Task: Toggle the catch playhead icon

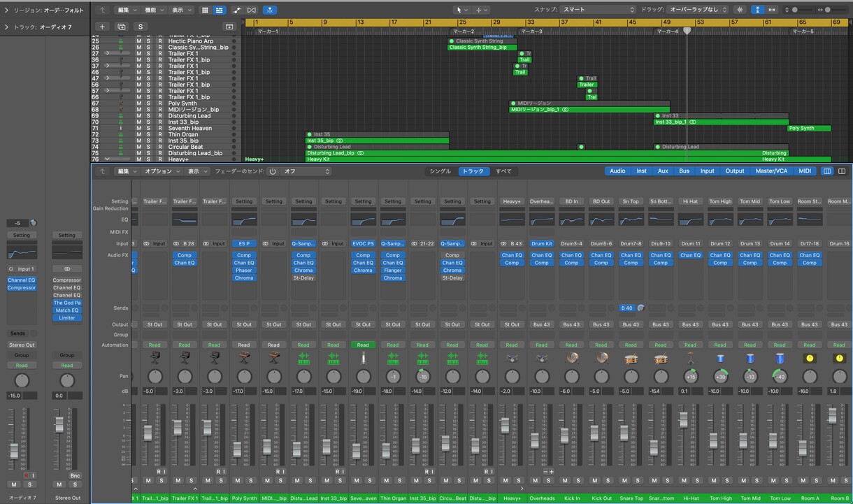Action: pyautogui.click(x=270, y=10)
